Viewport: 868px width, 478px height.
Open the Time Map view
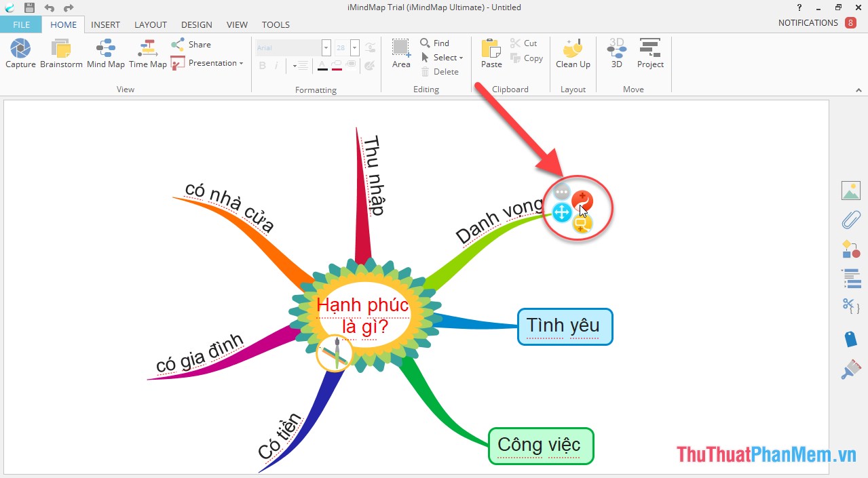tap(147, 51)
